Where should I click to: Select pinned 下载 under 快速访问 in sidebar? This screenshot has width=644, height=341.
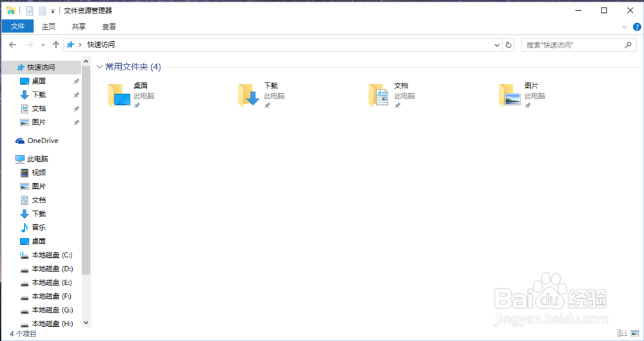pos(39,95)
